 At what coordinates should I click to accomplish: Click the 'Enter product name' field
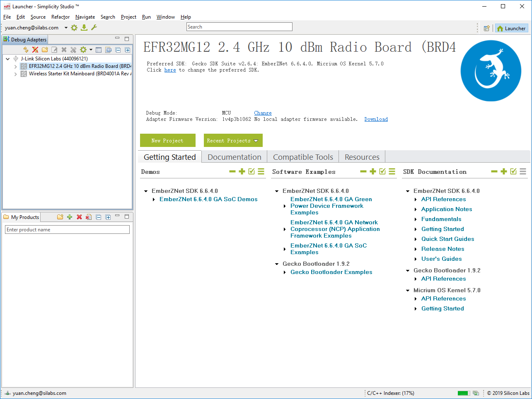click(x=68, y=230)
